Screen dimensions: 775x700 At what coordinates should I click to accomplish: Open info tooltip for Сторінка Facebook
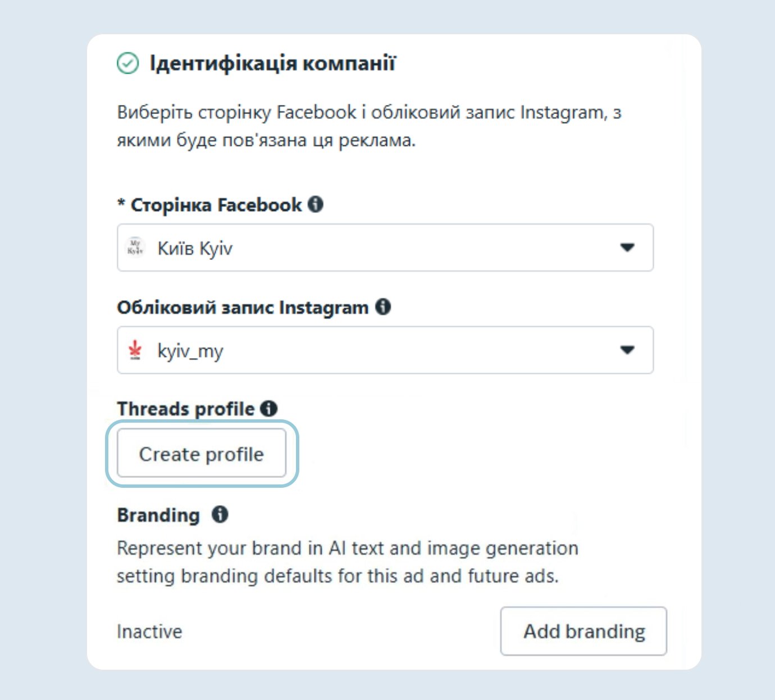(x=316, y=204)
